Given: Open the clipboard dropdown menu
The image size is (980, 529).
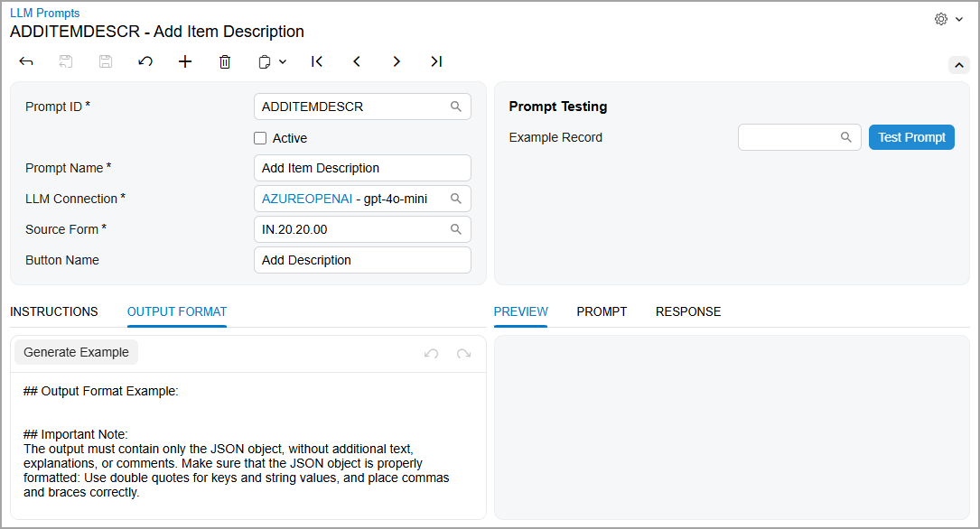Looking at the screenshot, I should tap(272, 61).
